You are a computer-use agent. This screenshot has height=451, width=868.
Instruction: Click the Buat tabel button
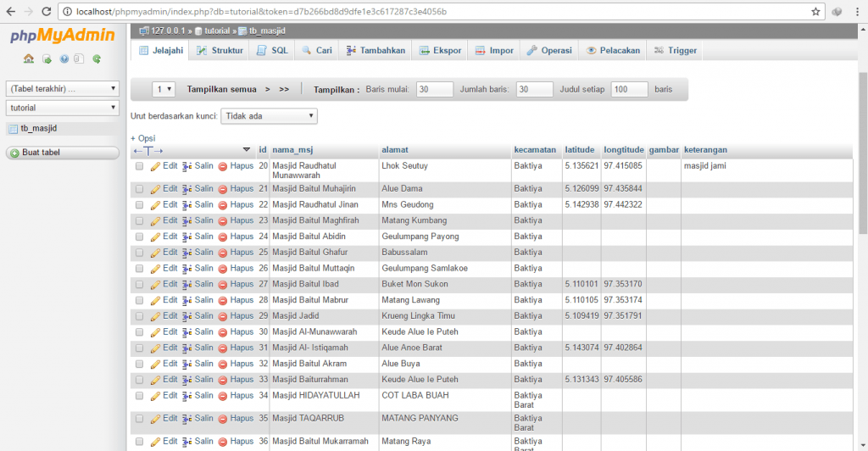click(x=63, y=153)
